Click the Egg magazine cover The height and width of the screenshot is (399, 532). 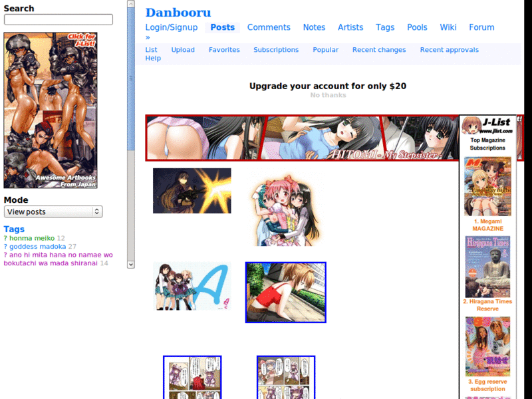487,346
